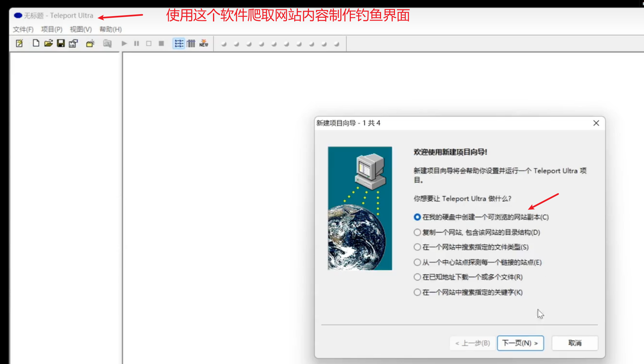Open the 视图(V) menu
The width and height of the screenshot is (644, 364).
[x=80, y=29]
